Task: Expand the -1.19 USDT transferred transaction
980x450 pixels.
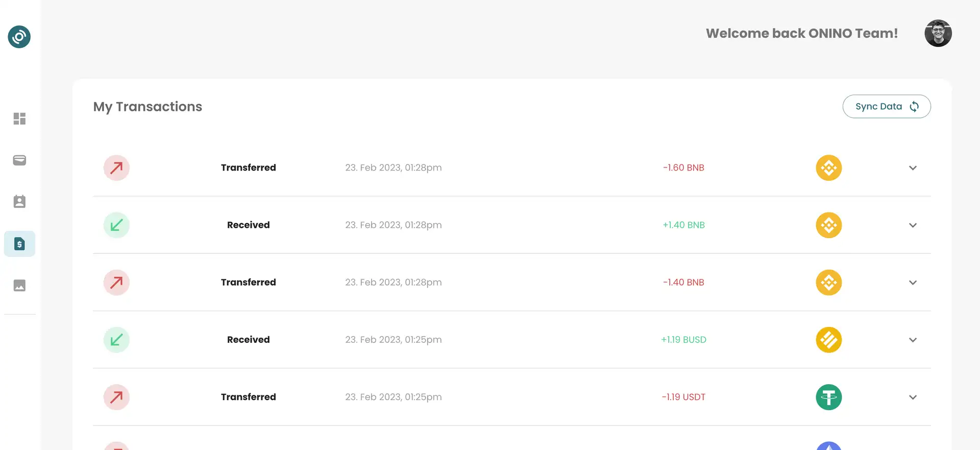Action: click(x=913, y=397)
